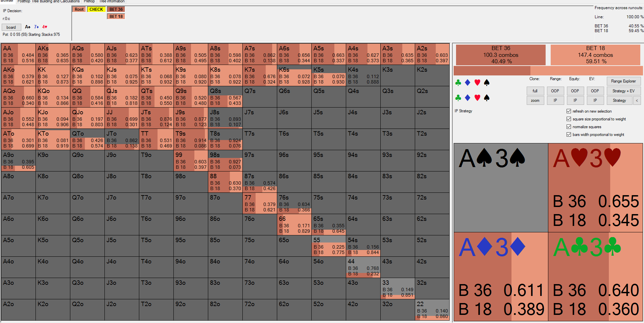Click the BET 36 combos color block
Screen dimensions: 644x323
click(501, 55)
